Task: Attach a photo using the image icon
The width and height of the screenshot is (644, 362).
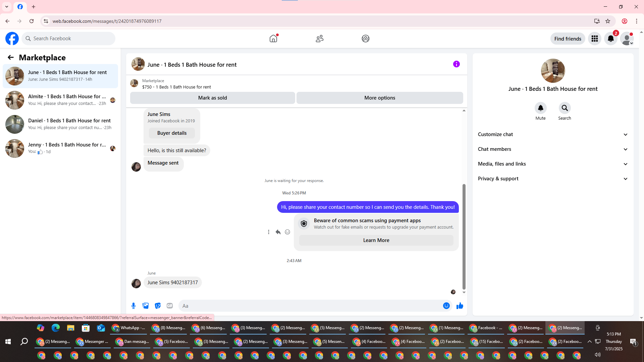Action: [x=146, y=306]
